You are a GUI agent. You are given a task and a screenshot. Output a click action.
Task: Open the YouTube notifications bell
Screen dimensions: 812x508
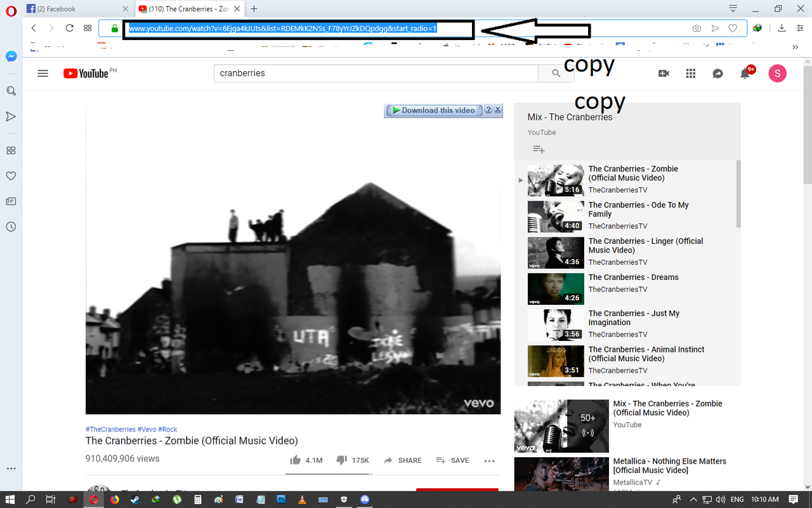pyautogui.click(x=745, y=74)
